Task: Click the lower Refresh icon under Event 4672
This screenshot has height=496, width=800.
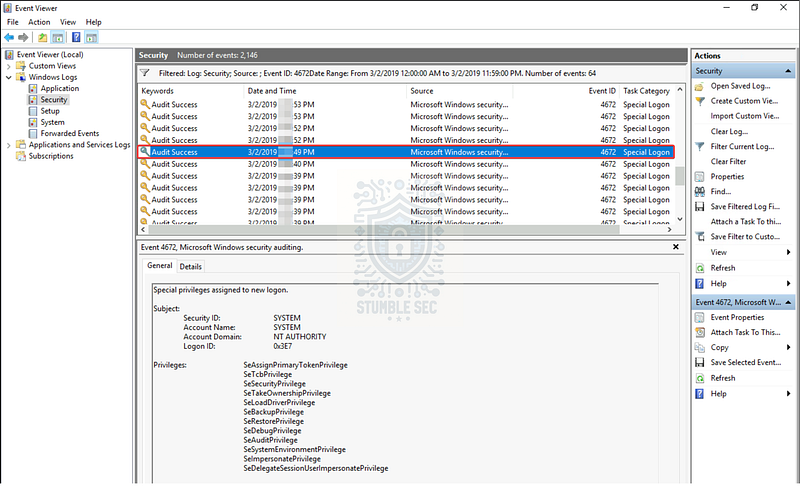Action: coord(699,378)
